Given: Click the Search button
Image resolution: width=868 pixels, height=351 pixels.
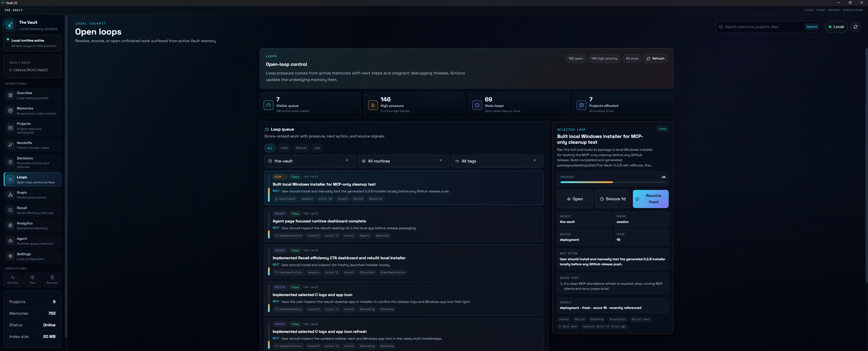Looking at the screenshot, I should (812, 27).
